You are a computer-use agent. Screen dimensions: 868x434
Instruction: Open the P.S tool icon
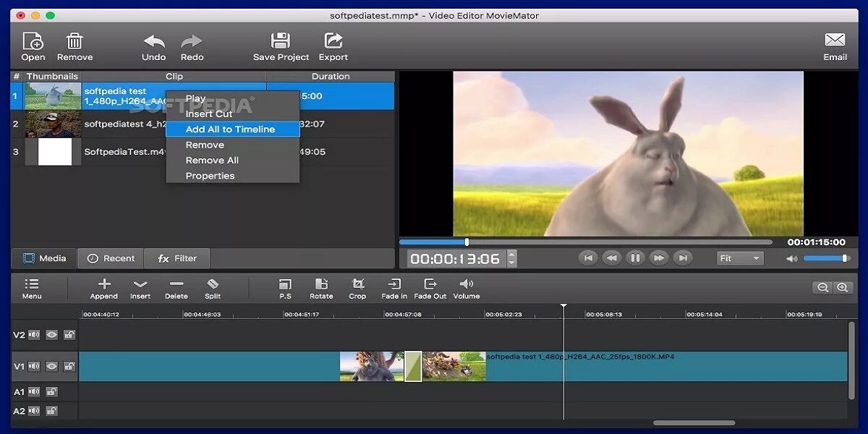285,284
